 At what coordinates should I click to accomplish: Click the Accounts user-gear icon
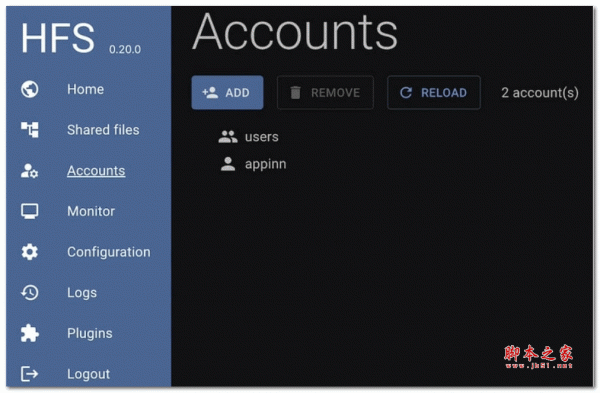tap(29, 171)
